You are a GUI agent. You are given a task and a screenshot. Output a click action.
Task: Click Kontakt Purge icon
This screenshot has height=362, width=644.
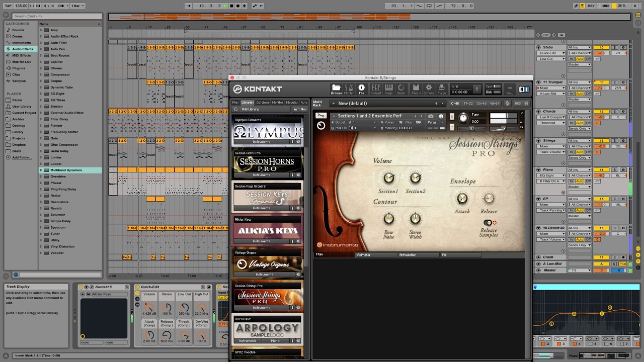click(x=441, y=88)
